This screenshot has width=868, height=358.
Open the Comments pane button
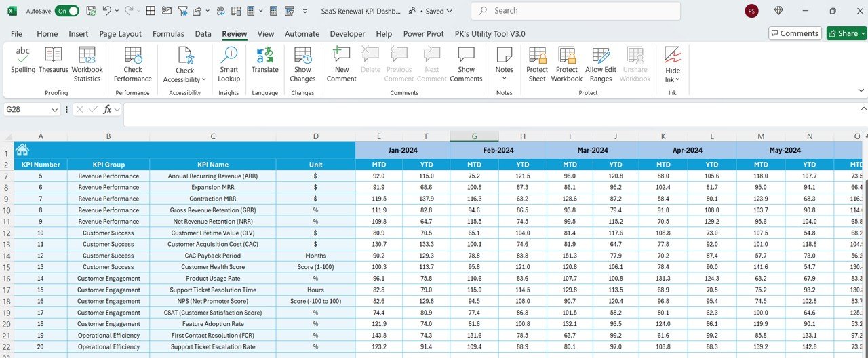click(795, 33)
